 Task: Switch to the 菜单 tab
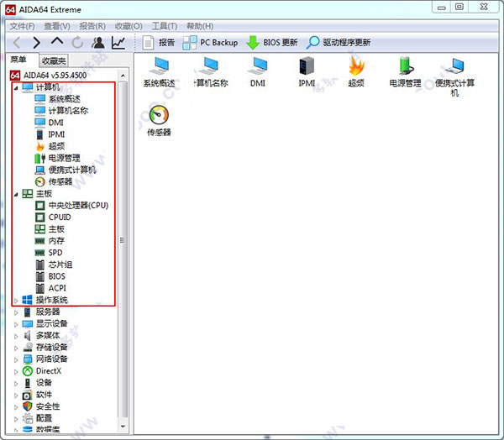18,60
